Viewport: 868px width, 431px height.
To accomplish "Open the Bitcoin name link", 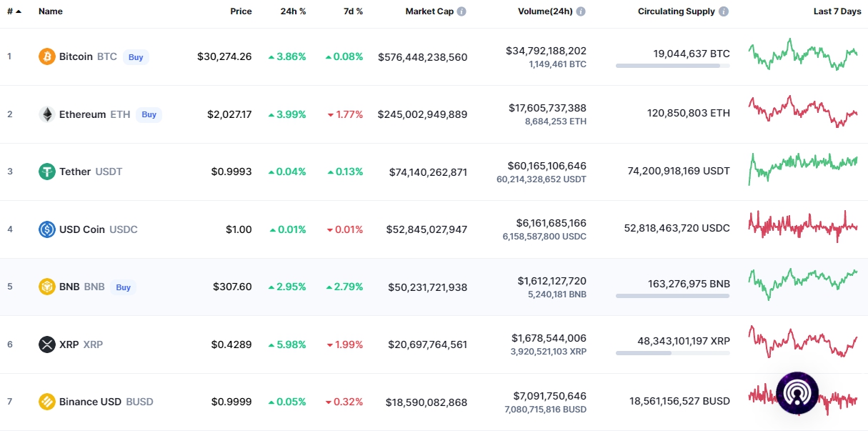I will click(76, 56).
